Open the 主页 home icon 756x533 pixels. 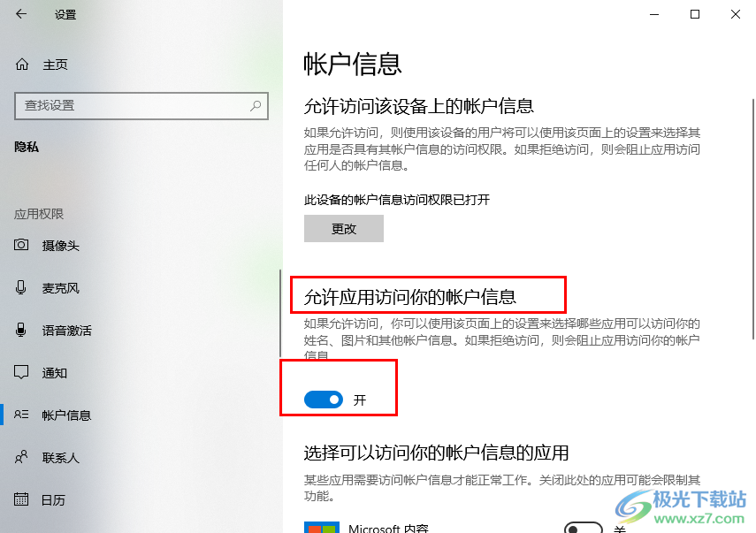pos(22,65)
